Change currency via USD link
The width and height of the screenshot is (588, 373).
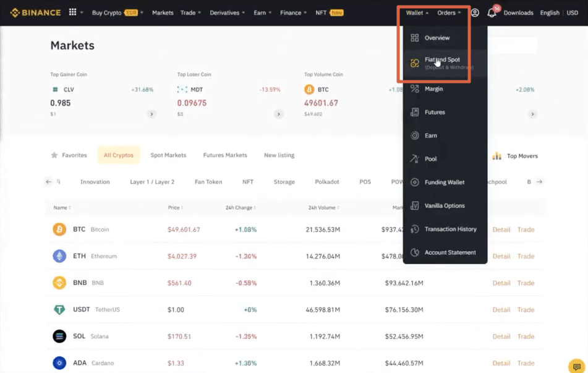click(573, 13)
